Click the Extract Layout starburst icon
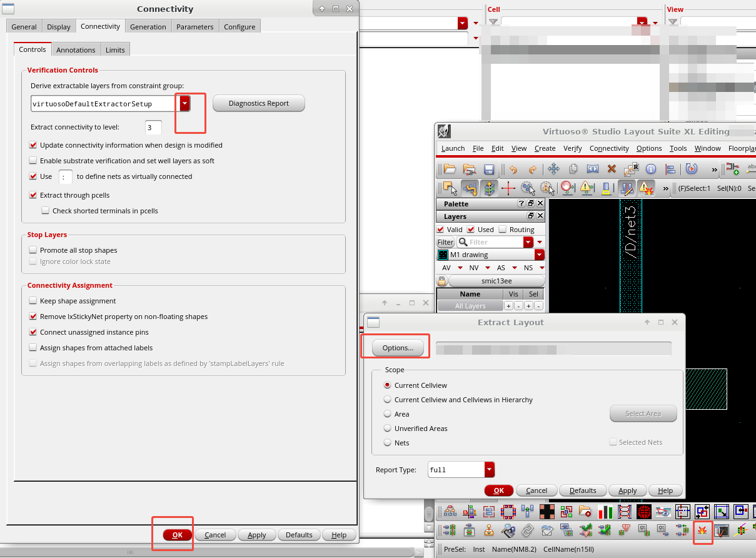The image size is (756, 558). (703, 530)
